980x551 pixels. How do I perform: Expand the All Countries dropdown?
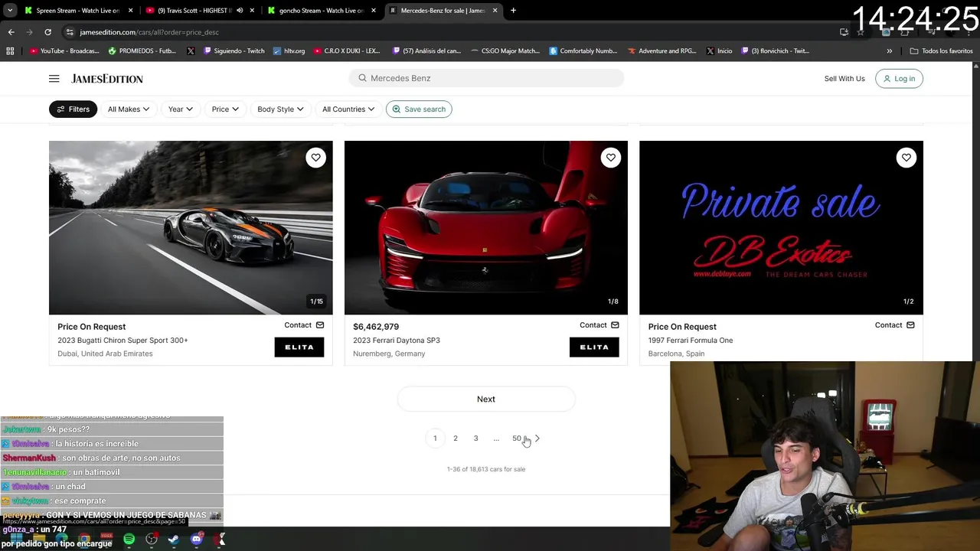tap(348, 109)
